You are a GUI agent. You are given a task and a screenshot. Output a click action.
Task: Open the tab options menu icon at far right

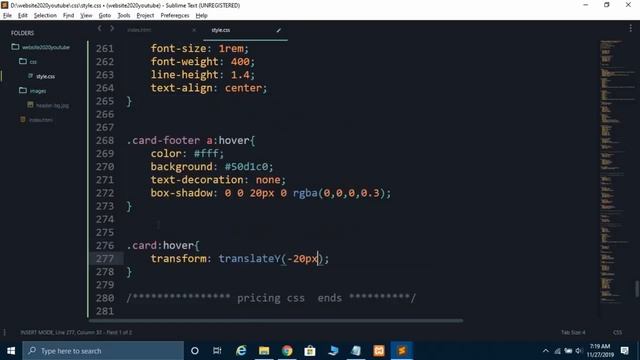(x=631, y=28)
